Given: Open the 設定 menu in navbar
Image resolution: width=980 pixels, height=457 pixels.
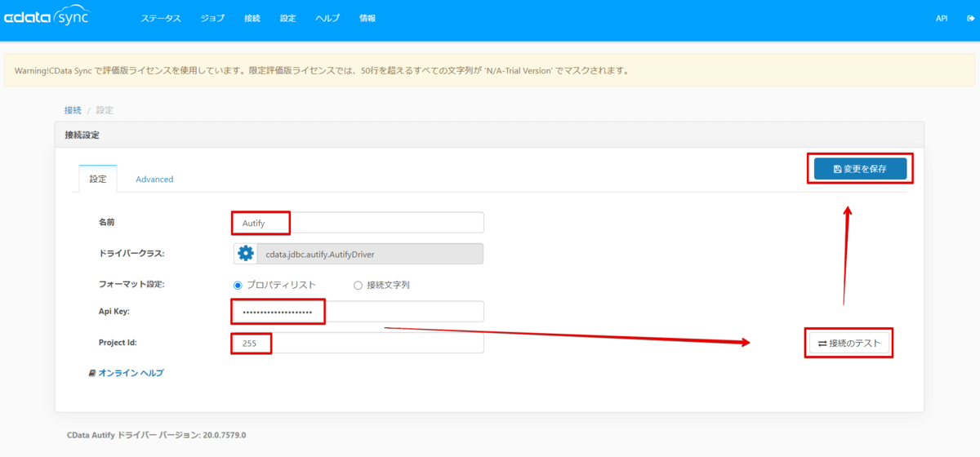Looking at the screenshot, I should click(287, 18).
